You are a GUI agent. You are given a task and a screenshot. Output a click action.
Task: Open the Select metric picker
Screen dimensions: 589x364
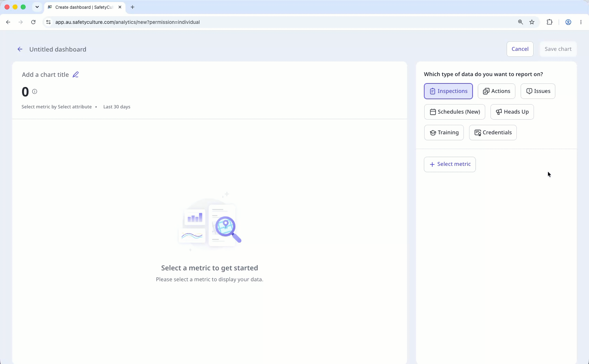450,164
